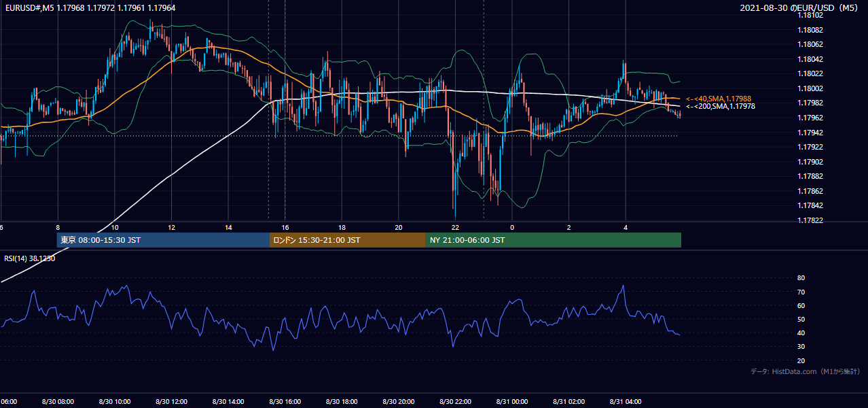Click hour marker 0 under price chart
Image resolution: width=868 pixels, height=408 pixels.
(512, 228)
